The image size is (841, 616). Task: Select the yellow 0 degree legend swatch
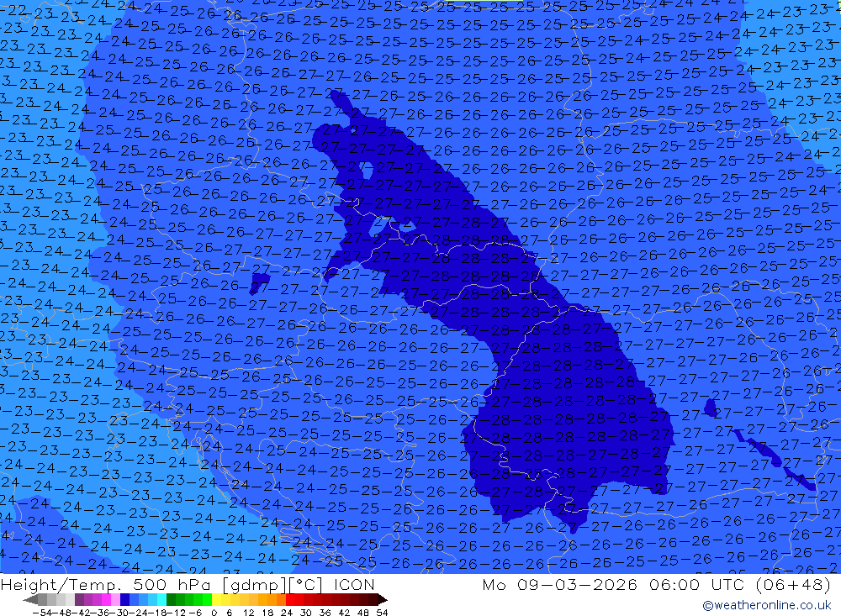tap(217, 599)
